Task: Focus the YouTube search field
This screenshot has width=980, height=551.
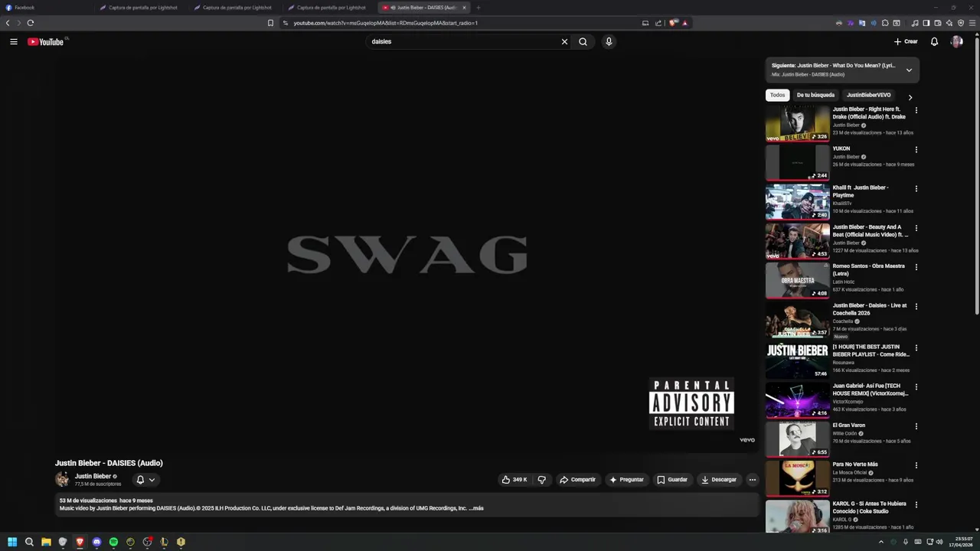Action: point(464,41)
